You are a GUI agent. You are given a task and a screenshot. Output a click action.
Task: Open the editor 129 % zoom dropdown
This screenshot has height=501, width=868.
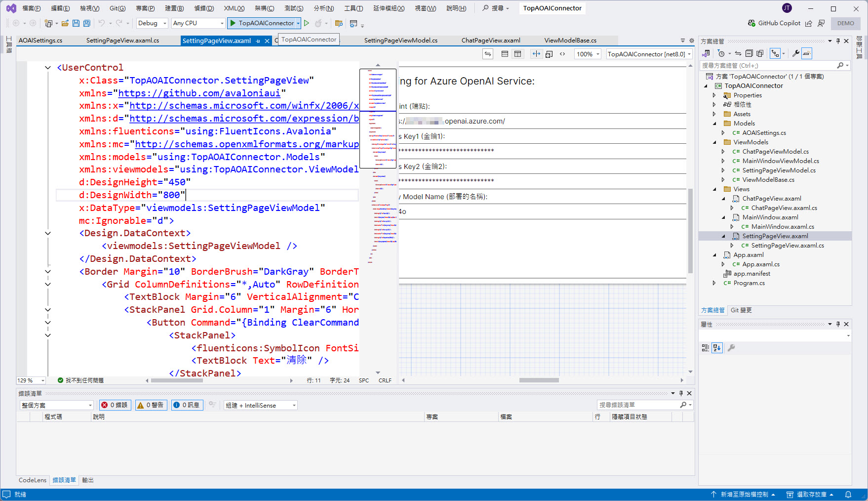[x=31, y=380]
